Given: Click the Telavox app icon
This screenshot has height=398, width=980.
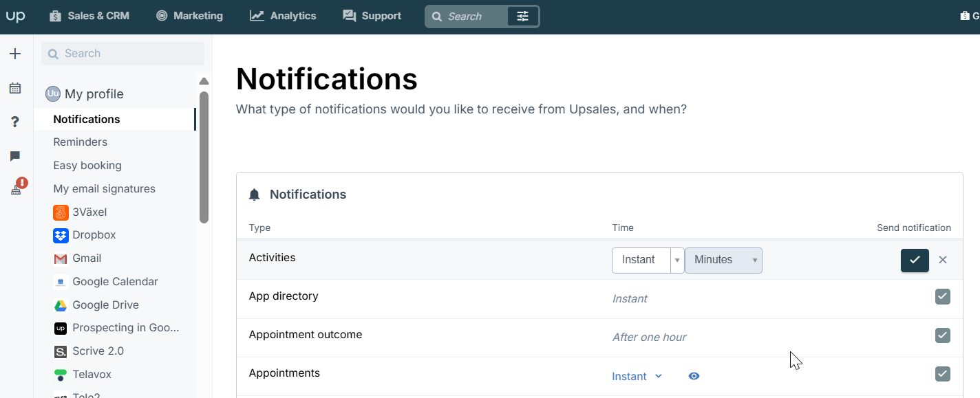Looking at the screenshot, I should [x=61, y=375].
